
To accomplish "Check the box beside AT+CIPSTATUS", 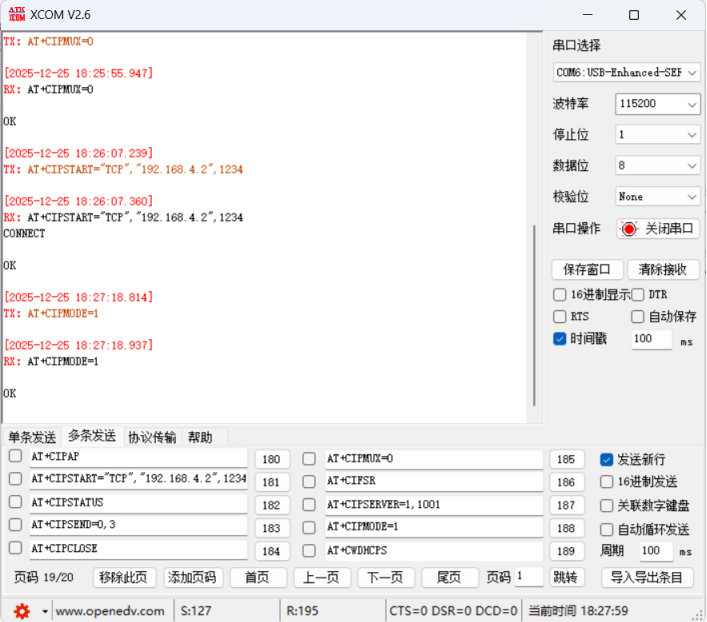I will (15, 502).
